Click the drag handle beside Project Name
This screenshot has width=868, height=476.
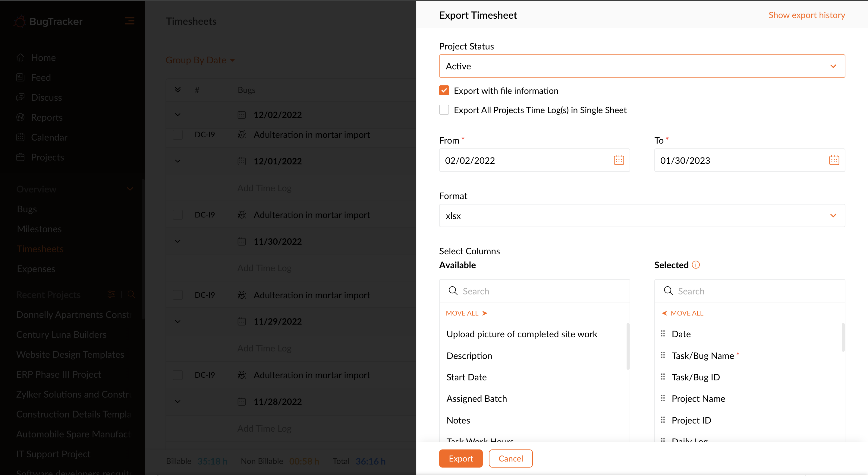click(x=663, y=398)
